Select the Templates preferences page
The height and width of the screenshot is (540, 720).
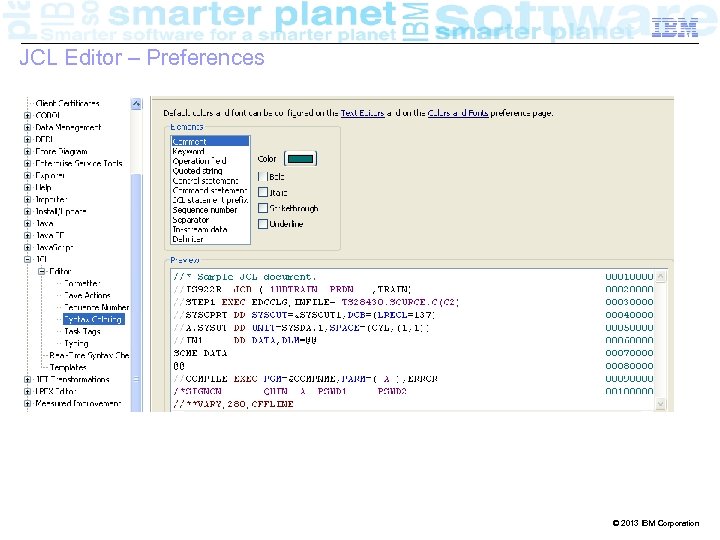pos(68,367)
